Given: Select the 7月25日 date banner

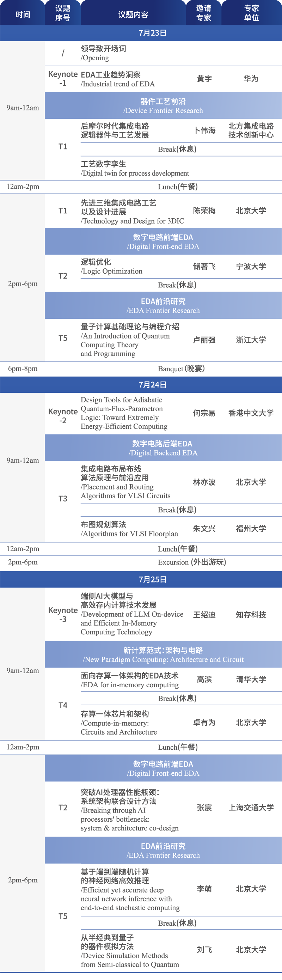Looking at the screenshot, I should [152, 579].
